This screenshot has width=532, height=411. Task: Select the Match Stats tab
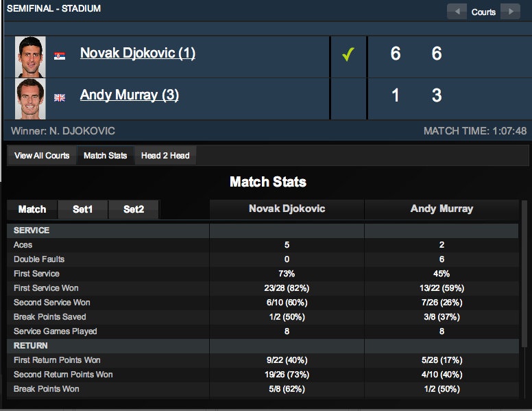click(105, 156)
